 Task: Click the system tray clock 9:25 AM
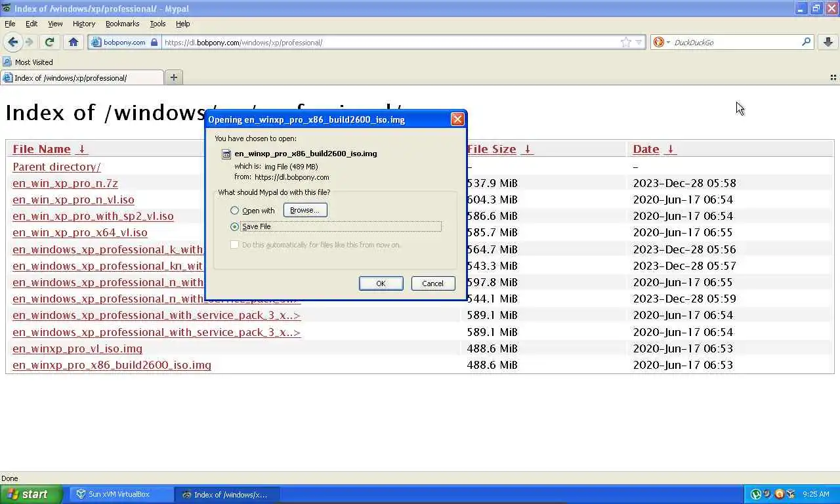click(x=816, y=494)
